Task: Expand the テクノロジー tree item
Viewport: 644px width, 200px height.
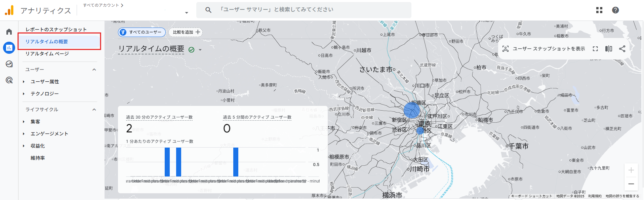Action: (24, 94)
